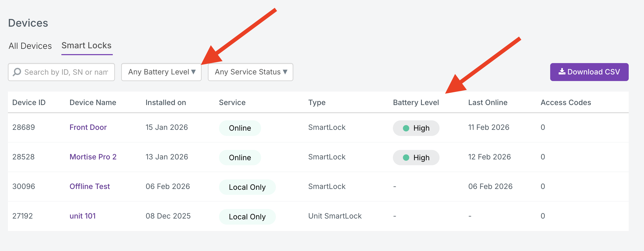Focus the Search by ID, SN or name field
The height and width of the screenshot is (251, 644).
click(66, 72)
